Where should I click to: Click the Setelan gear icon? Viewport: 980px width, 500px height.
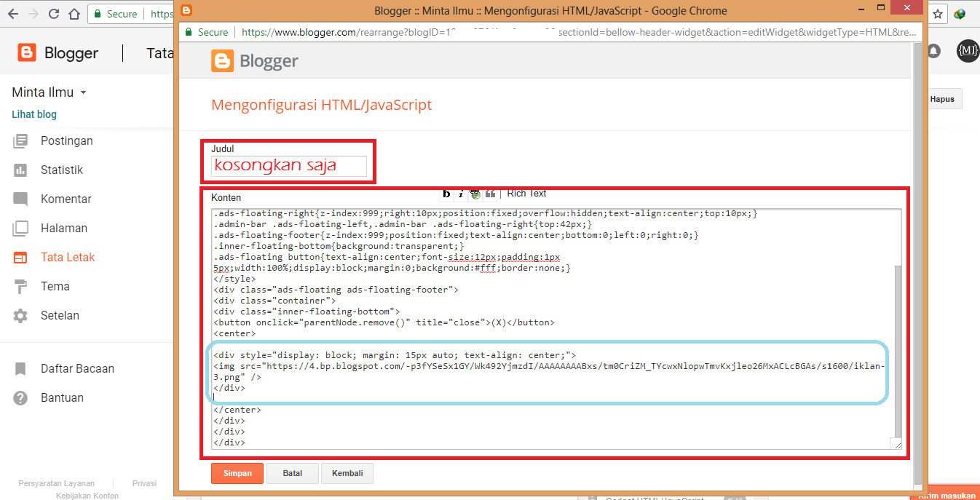click(20, 315)
